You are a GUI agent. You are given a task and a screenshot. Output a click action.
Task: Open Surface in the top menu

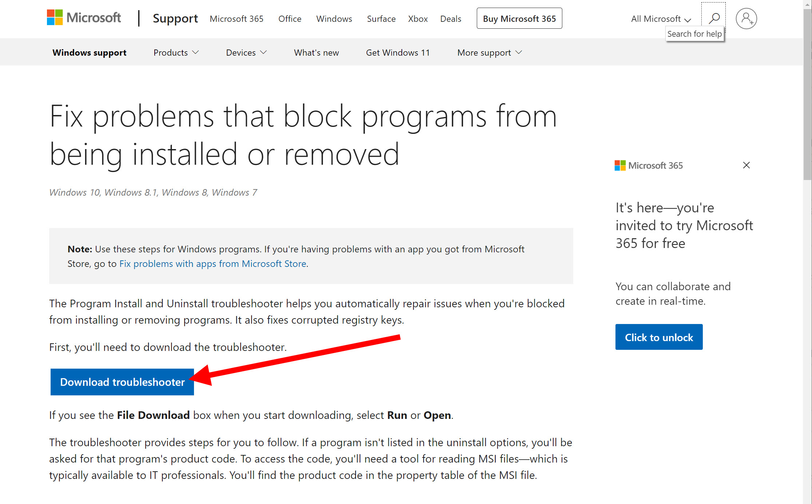coord(381,19)
